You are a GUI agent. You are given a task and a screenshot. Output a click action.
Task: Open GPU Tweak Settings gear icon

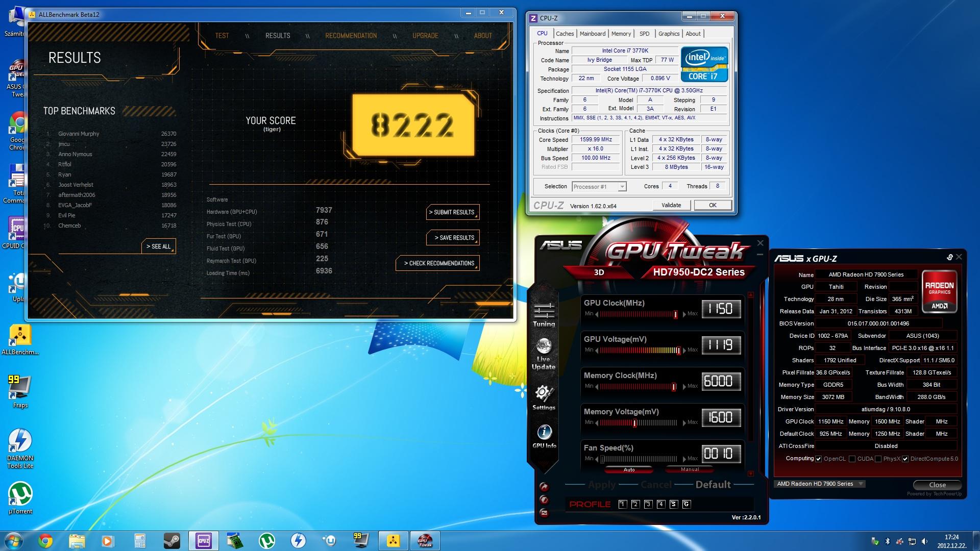(x=544, y=393)
